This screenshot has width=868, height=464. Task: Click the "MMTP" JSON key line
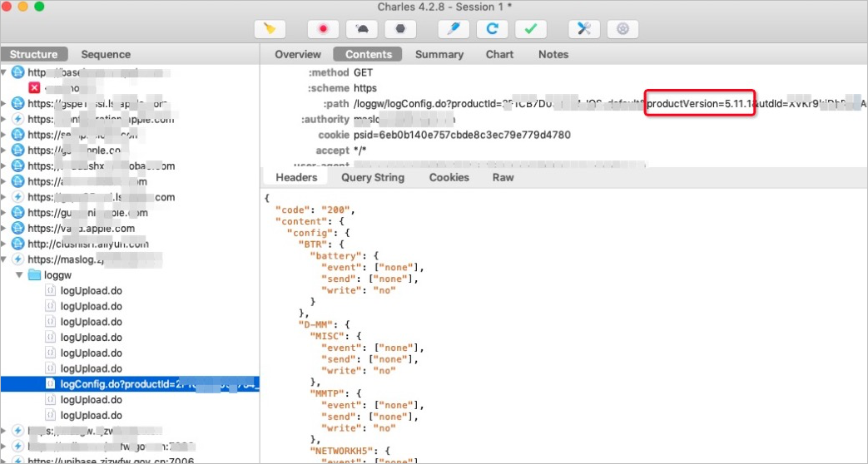point(335,394)
